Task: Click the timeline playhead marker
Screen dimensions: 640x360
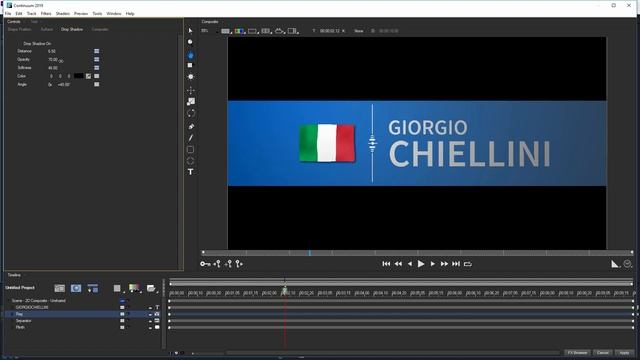Action: pyautogui.click(x=285, y=290)
